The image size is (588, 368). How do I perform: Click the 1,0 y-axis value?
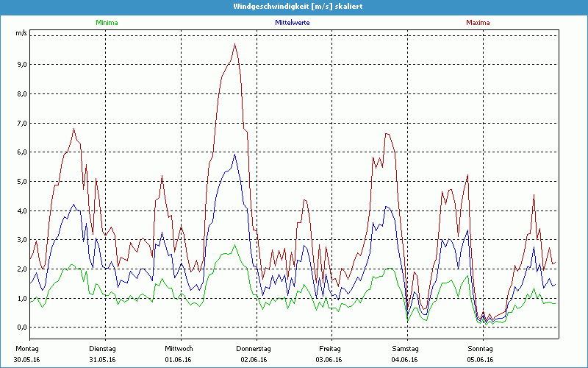point(21,298)
